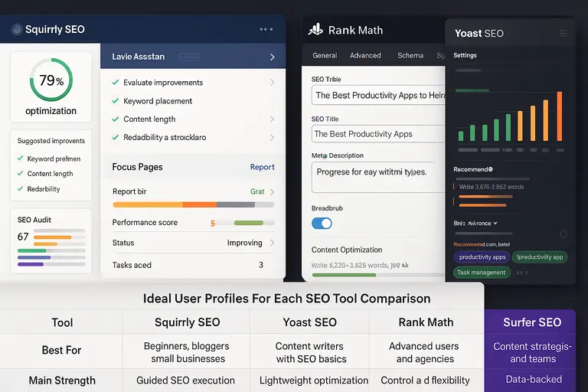Click the Squirrly SEO logo icon
588x392 pixels.
(17, 29)
